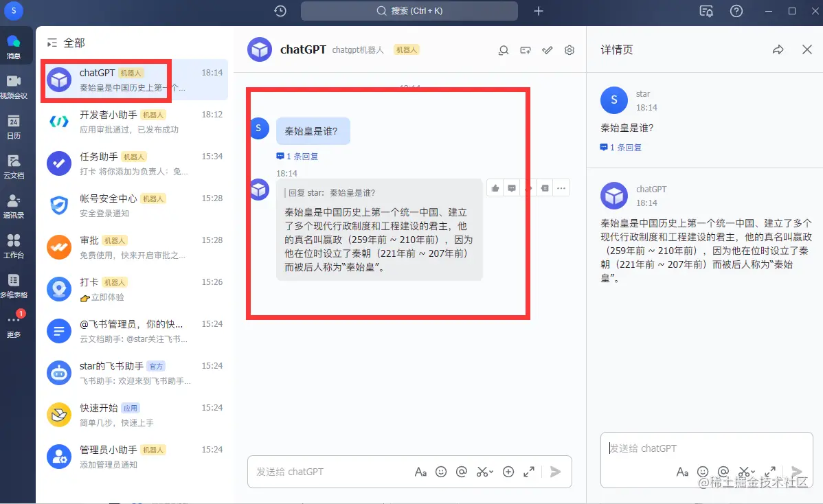This screenshot has width=823, height=504.
Task: Open Cloud Docs in the sidebar
Action: (x=14, y=166)
